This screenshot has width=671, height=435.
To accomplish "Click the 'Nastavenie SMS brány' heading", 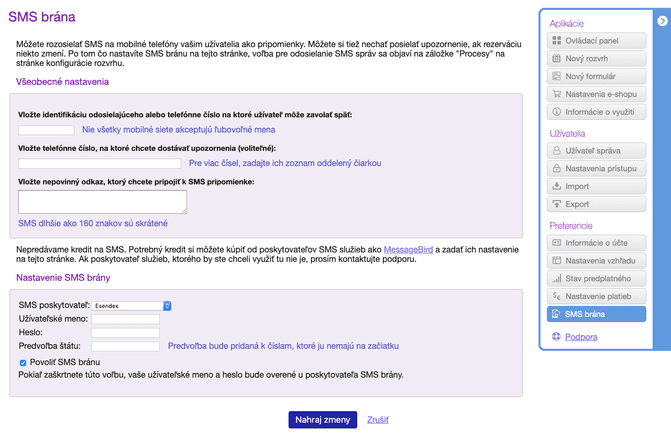I will pyautogui.click(x=63, y=278).
